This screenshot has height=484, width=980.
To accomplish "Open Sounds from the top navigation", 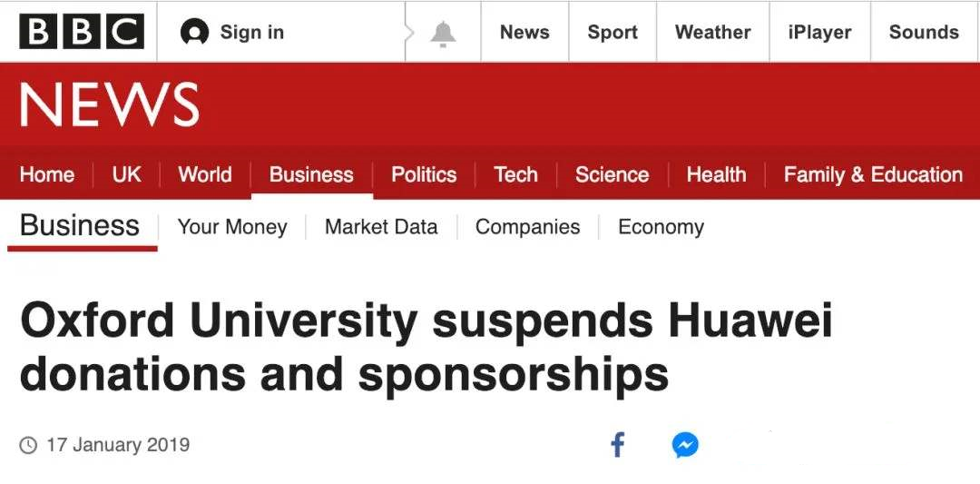I will coord(924,32).
